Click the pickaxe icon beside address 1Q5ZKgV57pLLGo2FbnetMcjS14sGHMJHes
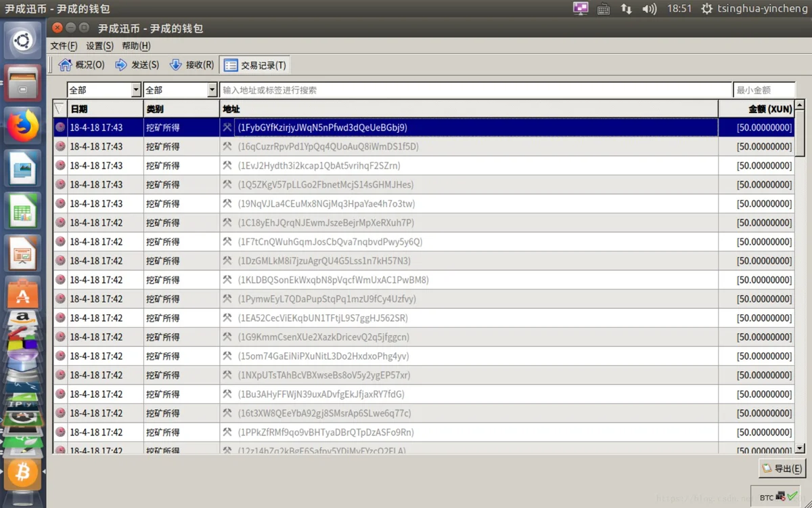The height and width of the screenshot is (508, 812). pos(227,184)
